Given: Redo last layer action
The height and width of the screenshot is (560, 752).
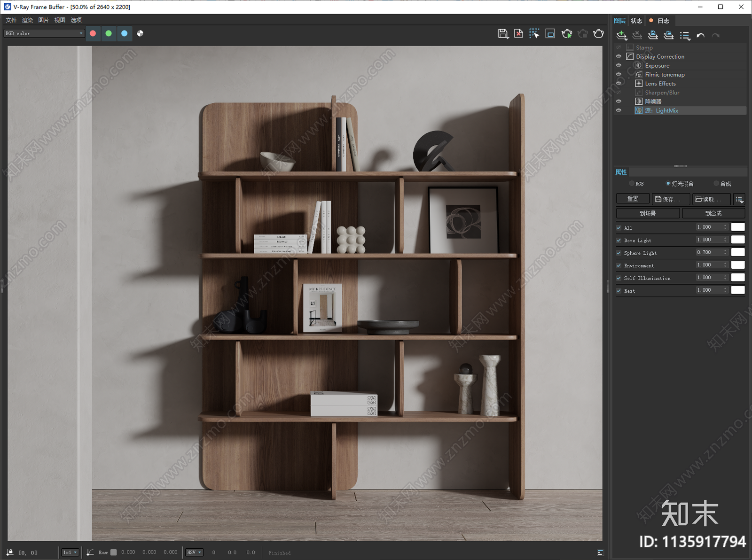Looking at the screenshot, I should (x=716, y=35).
